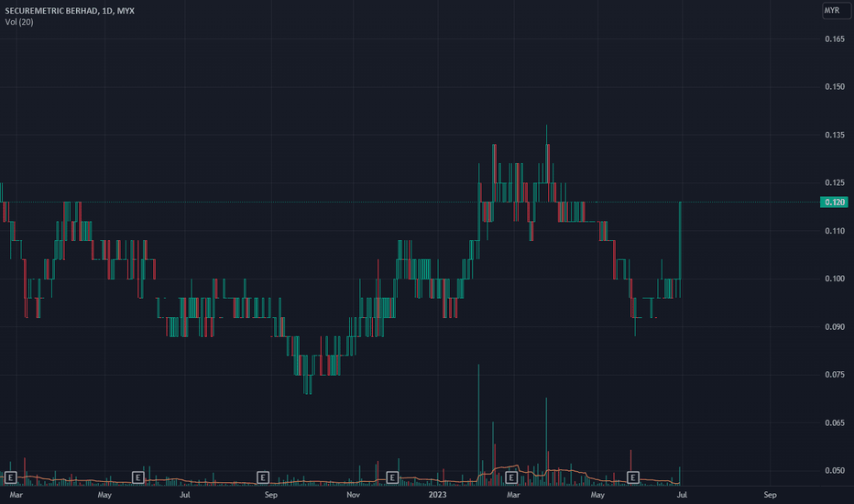This screenshot has width=854, height=504.
Task: Open earnings marker E left of first Mar label
Action: pos(10,477)
